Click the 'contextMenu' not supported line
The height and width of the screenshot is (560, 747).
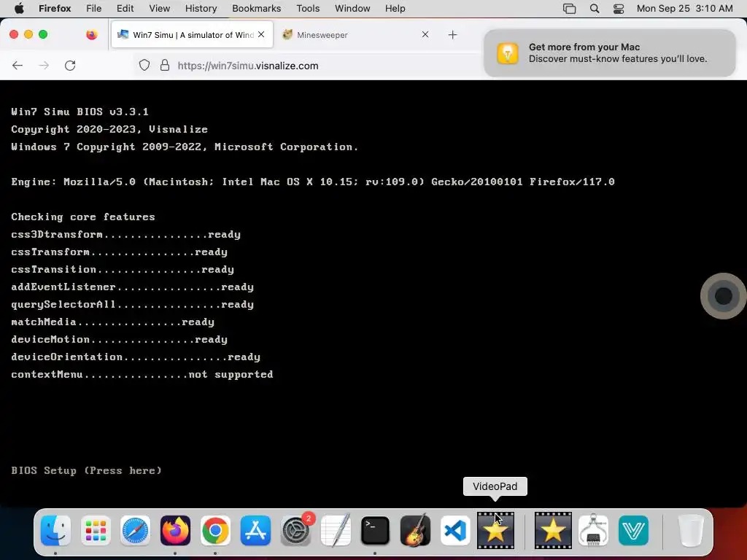142,374
